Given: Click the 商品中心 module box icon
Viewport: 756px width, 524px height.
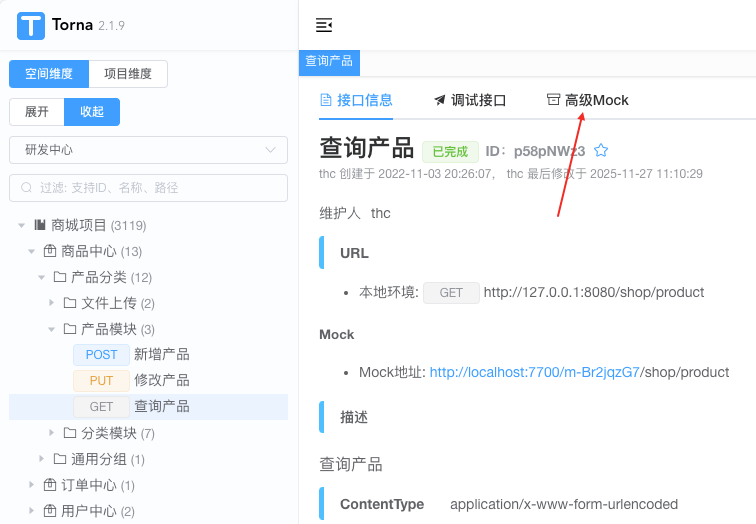Looking at the screenshot, I should (x=50, y=251).
